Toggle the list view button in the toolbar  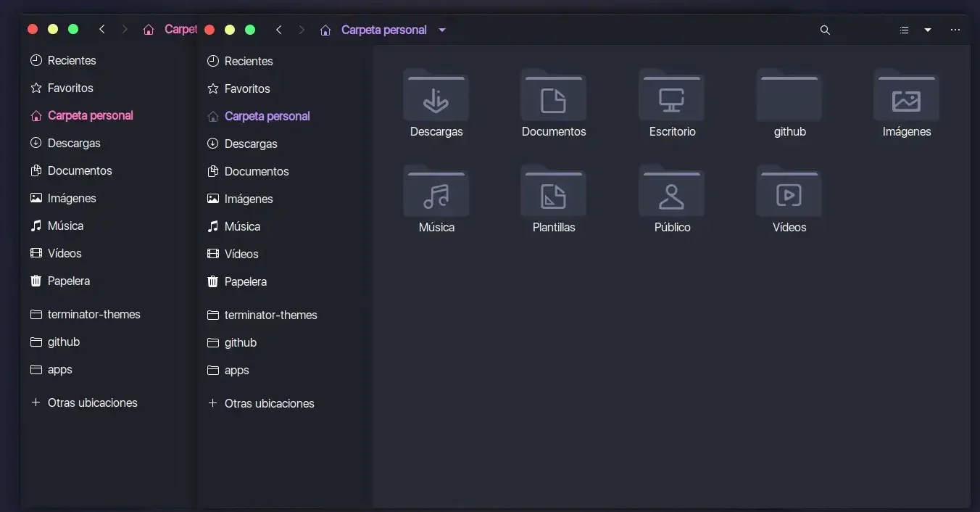click(904, 30)
